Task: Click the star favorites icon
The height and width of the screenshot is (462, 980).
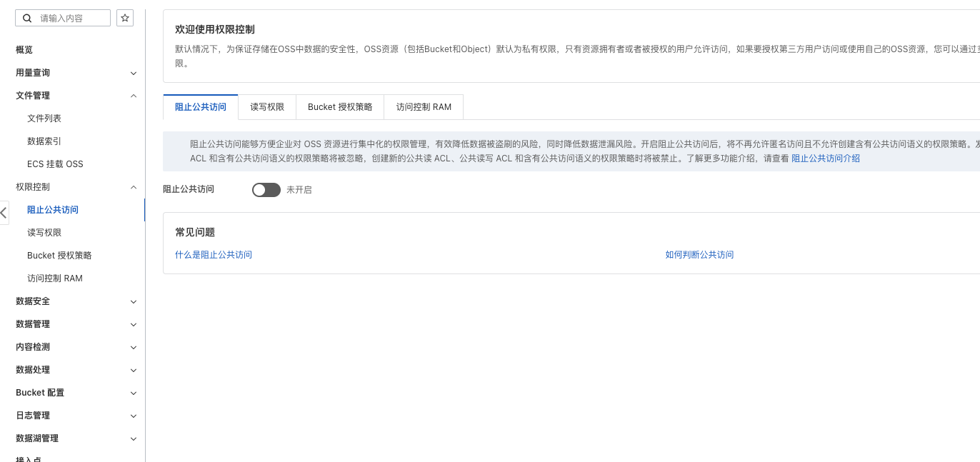Action: [x=125, y=18]
